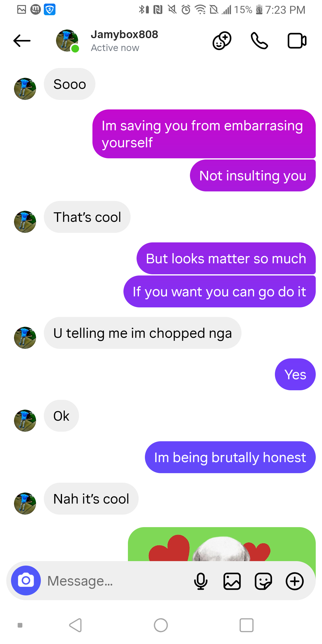Viewport: 322px width, 644px height.
Task: Record a voice message with the microphone
Action: click(201, 581)
